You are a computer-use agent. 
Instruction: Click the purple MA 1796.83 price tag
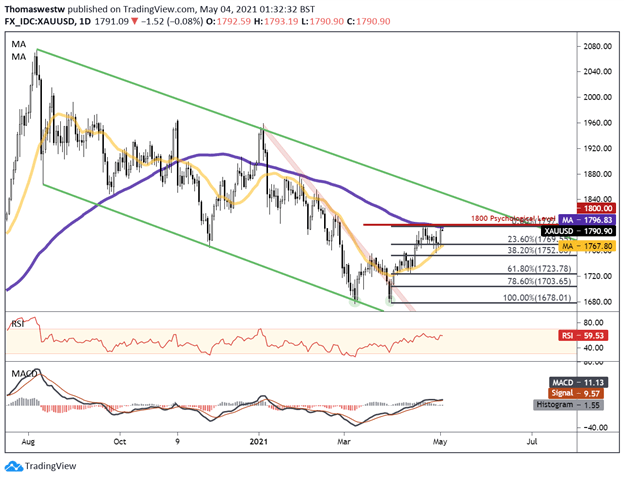[x=587, y=220]
